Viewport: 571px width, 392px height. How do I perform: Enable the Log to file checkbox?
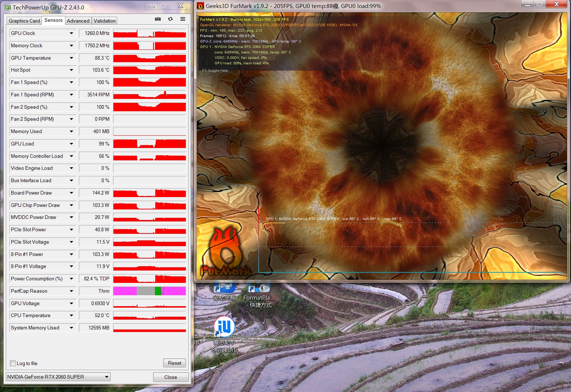click(13, 363)
